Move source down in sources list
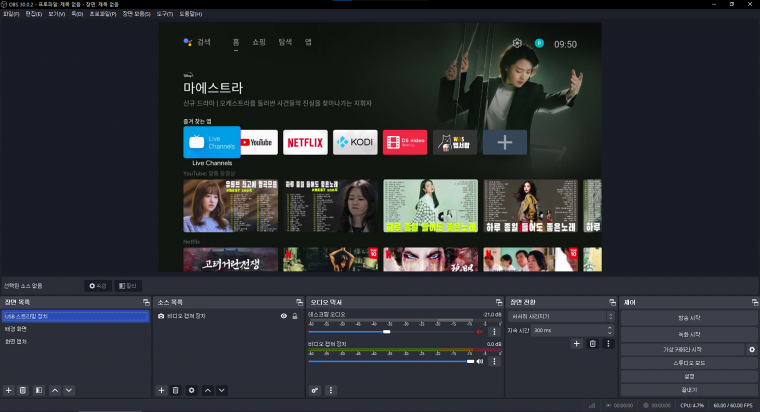 click(x=222, y=390)
